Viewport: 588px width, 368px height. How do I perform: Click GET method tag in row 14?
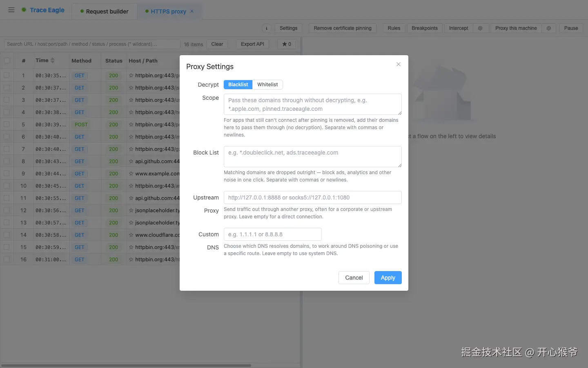coord(80,235)
